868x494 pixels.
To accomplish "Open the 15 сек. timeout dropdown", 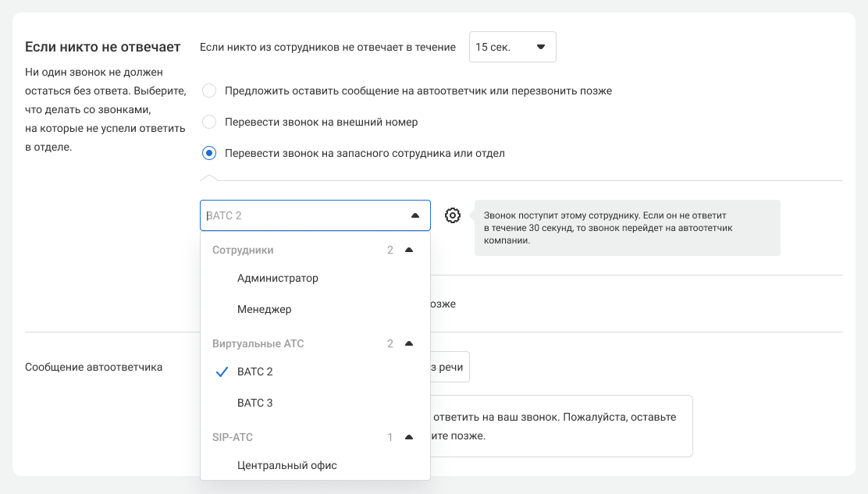I will coord(512,47).
